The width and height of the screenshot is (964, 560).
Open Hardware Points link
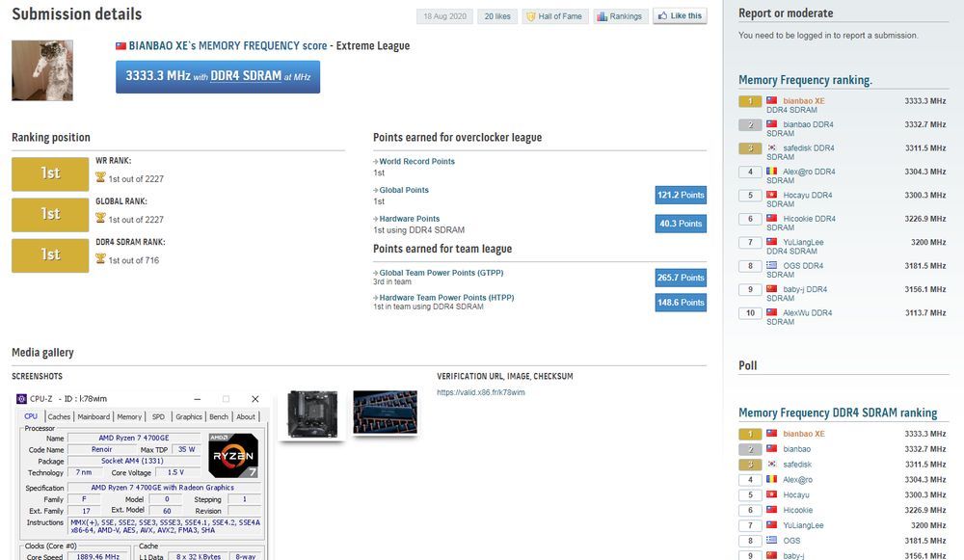pyautogui.click(x=410, y=218)
